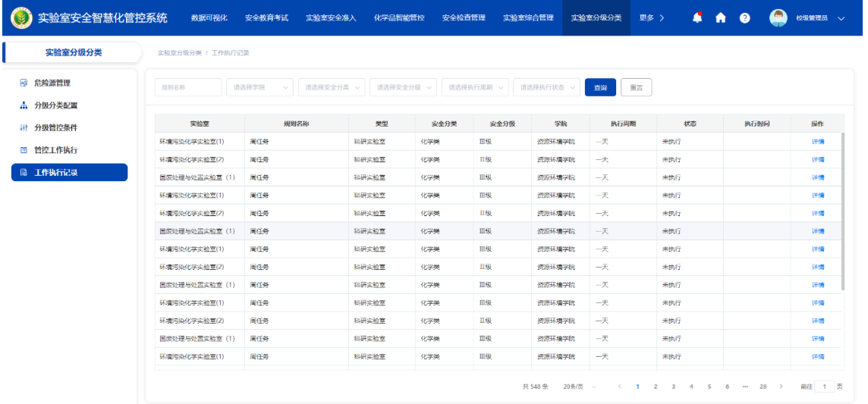This screenshot has height=404, width=868.
Task: Click the 共 548 条 total count text
Action: click(x=536, y=387)
